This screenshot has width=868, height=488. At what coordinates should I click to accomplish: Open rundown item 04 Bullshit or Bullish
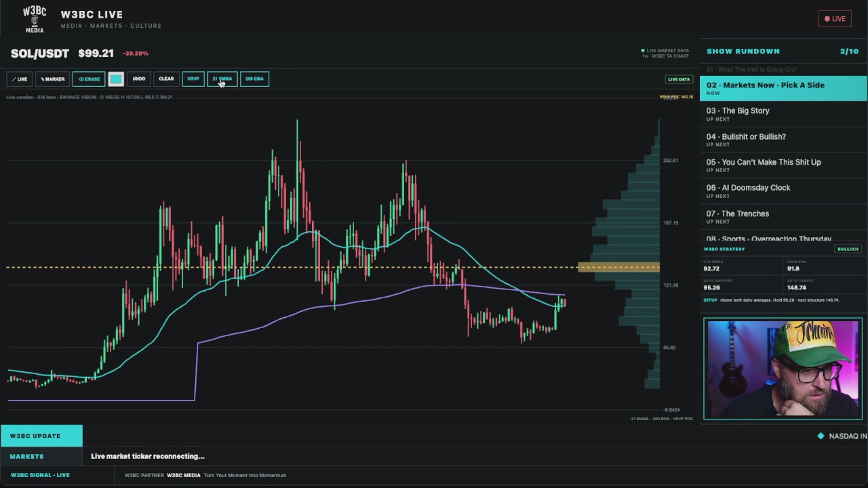click(783, 140)
